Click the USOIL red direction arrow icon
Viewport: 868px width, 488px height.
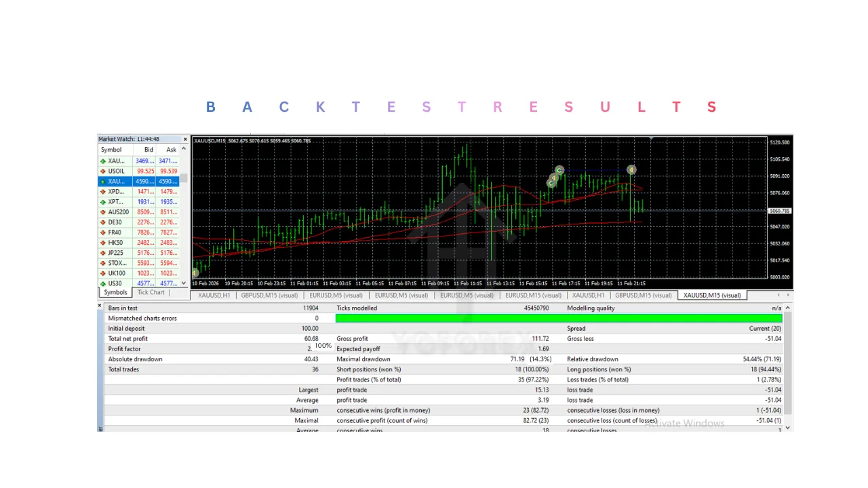tap(103, 171)
